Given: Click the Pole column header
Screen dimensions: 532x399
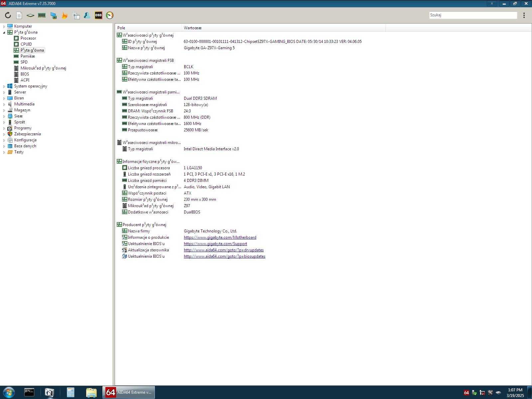Looking at the screenshot, I should (x=148, y=28).
